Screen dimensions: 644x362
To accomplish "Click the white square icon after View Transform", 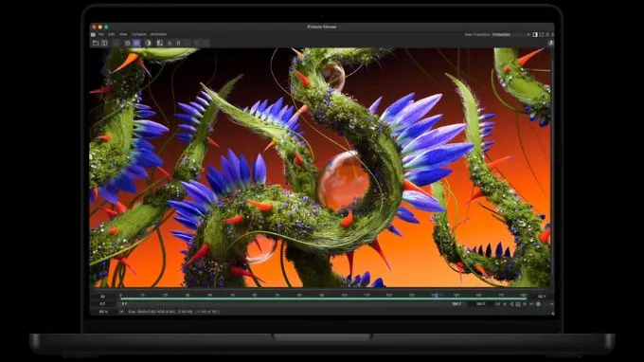I will point(535,34).
